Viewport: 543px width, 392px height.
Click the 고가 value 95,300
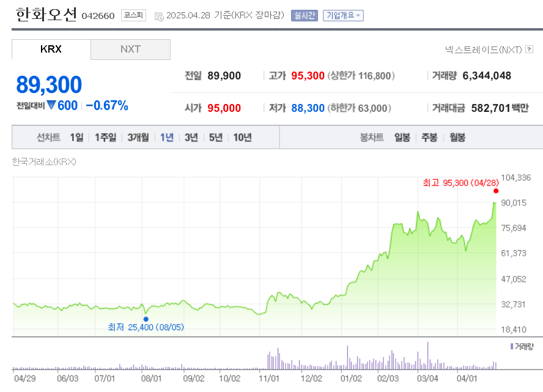[x=308, y=75]
